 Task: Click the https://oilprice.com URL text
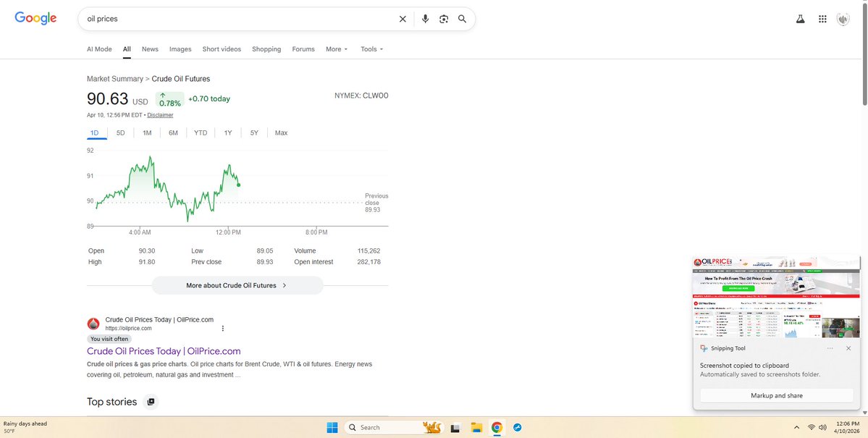(x=128, y=329)
